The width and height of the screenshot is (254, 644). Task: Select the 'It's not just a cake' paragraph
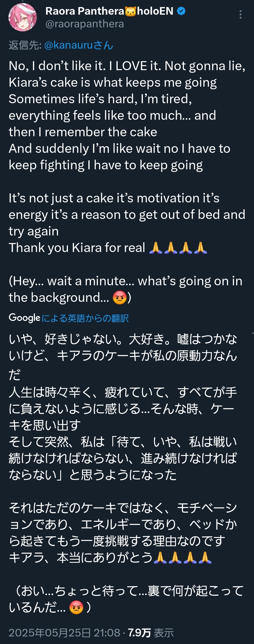(127, 223)
